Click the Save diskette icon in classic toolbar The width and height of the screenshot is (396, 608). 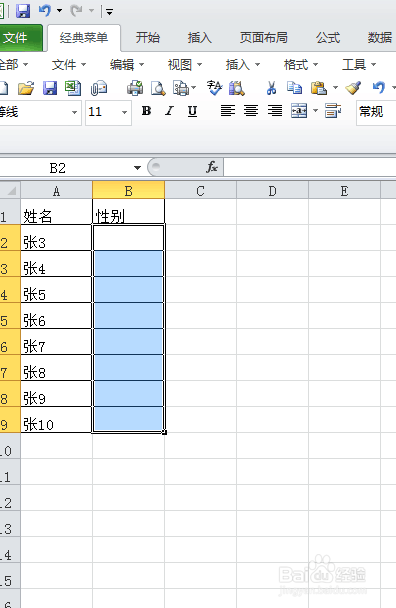50,88
